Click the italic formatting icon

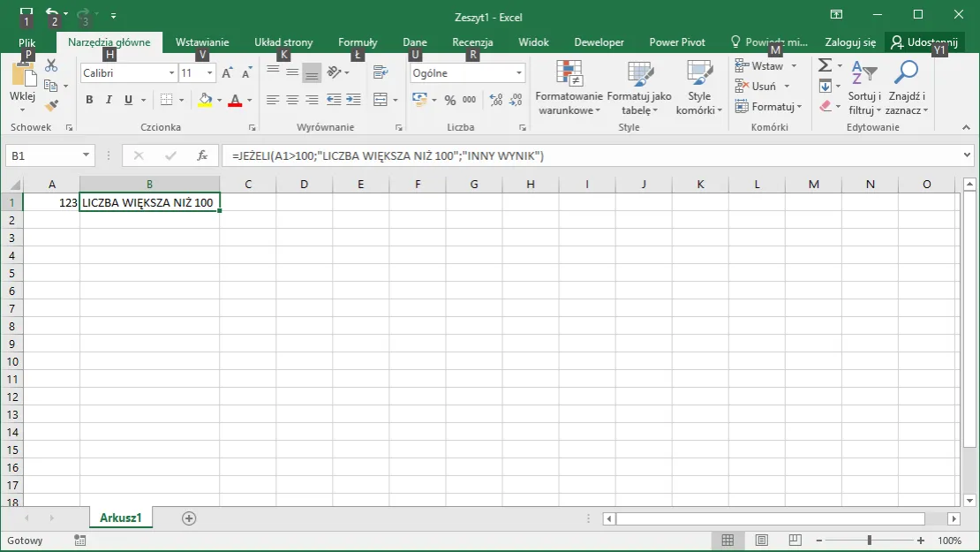[108, 99]
